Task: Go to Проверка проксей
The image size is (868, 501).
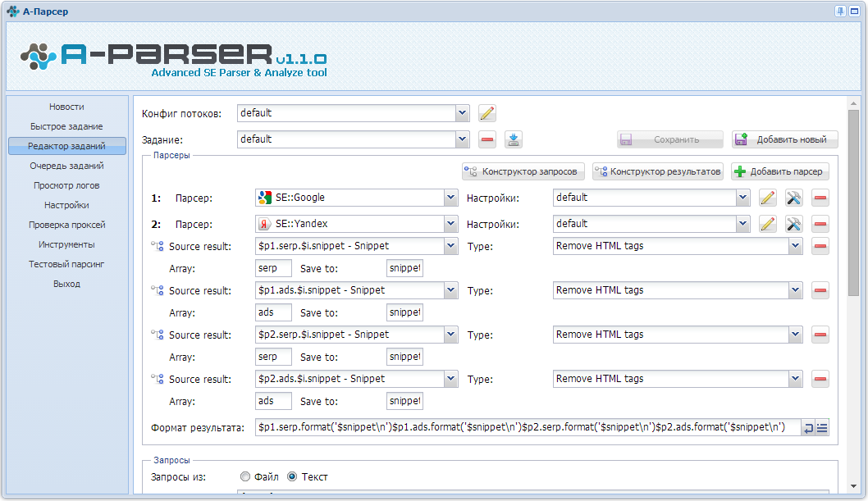Action: point(67,225)
